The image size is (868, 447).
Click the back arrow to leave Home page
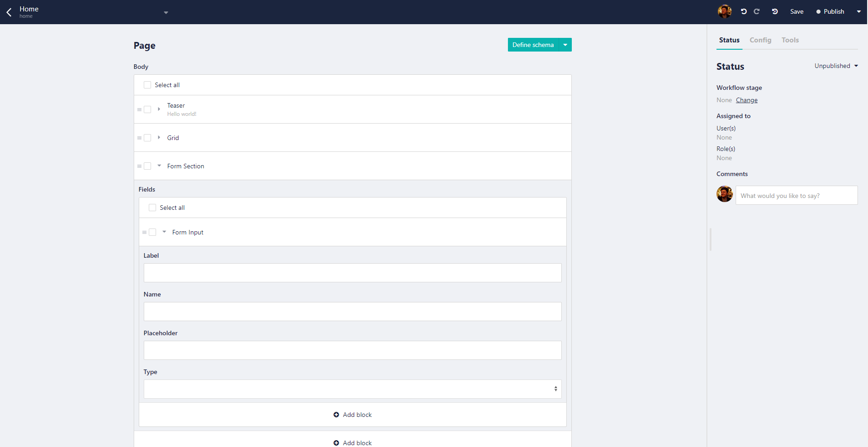point(9,12)
